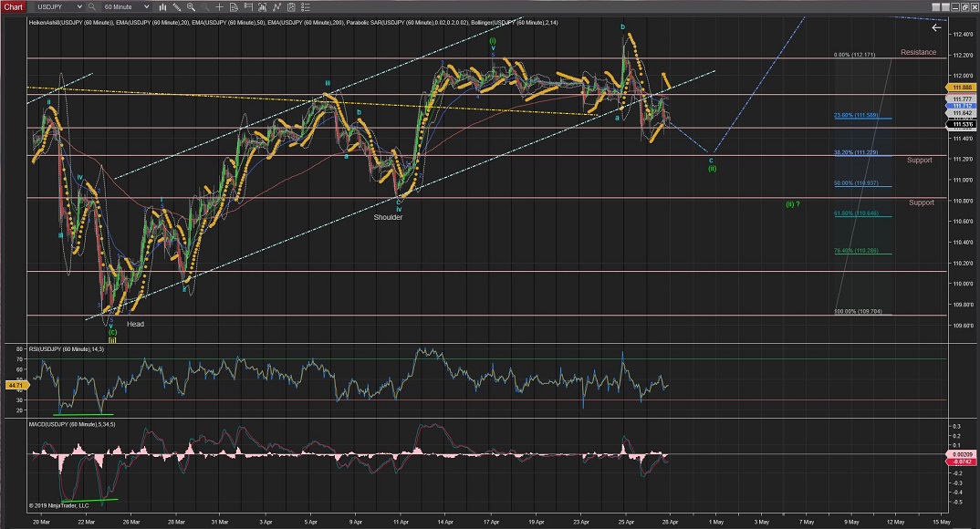
Task: Select the Chart tab label
Action: coord(13,6)
